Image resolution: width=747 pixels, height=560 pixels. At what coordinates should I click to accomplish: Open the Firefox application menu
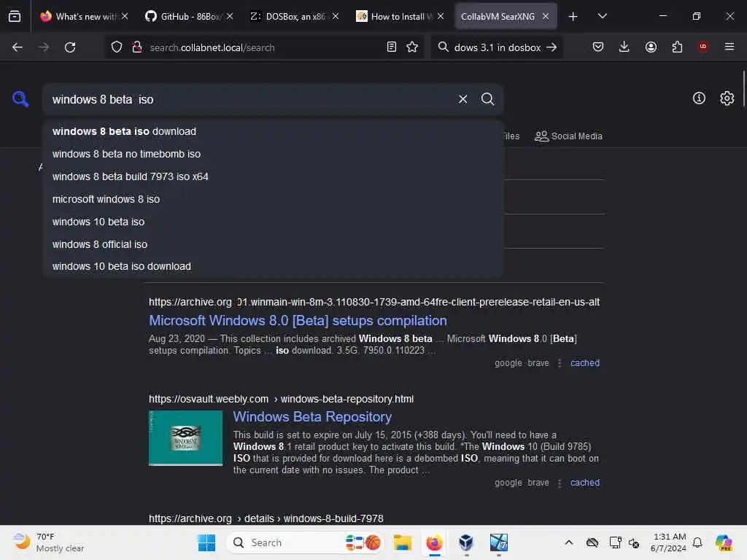pyautogui.click(x=729, y=47)
